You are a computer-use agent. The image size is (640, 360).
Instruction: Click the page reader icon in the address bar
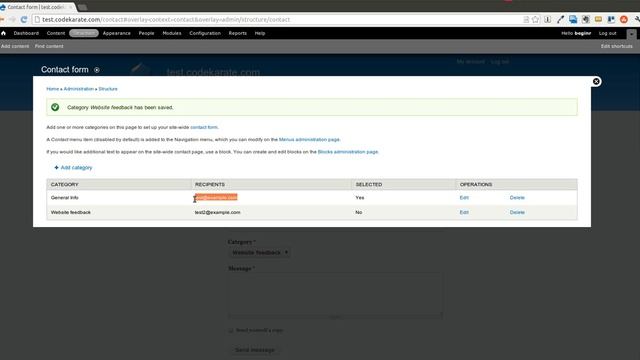point(526,19)
